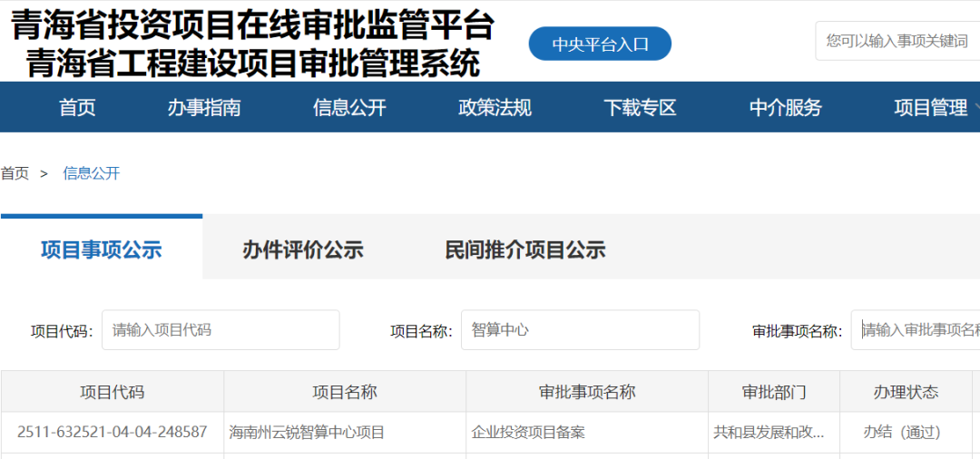Switch to the 办件评价公示 tab
980x459 pixels.
(x=302, y=249)
